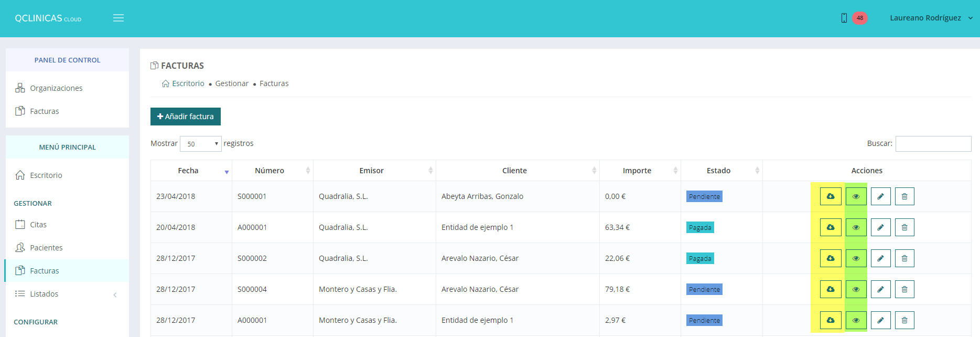View invoice A000001 dated 20/04/2018
Screen dimensions: 980x337
click(856, 227)
